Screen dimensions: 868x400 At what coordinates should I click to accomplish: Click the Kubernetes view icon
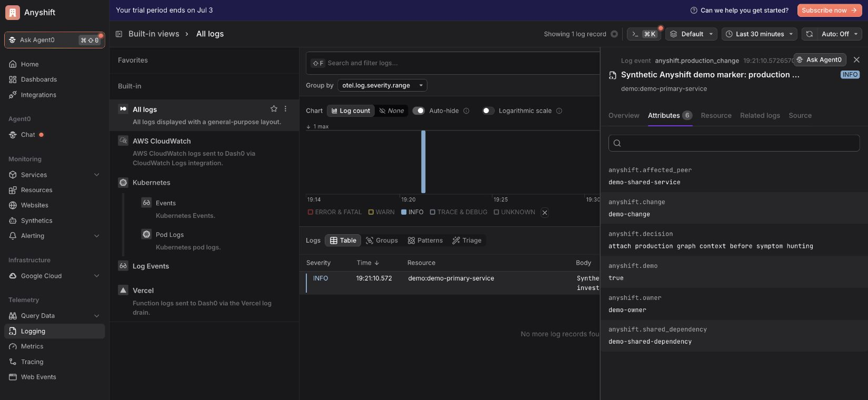coord(123,183)
